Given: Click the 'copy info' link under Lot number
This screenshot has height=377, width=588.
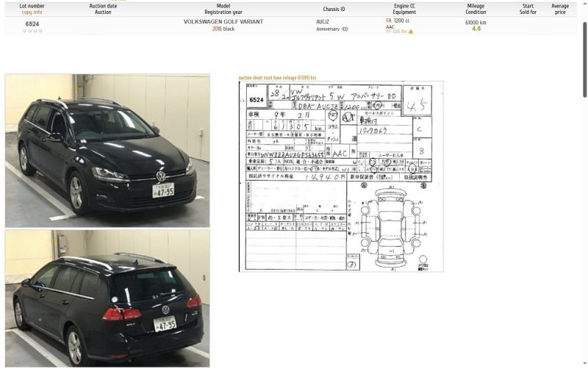Looking at the screenshot, I should [32, 12].
